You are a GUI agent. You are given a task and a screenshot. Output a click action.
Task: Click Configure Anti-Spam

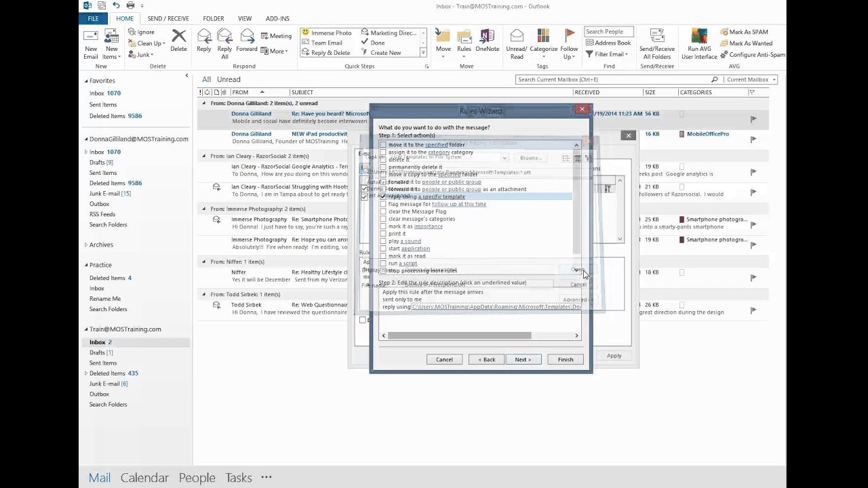tap(753, 55)
